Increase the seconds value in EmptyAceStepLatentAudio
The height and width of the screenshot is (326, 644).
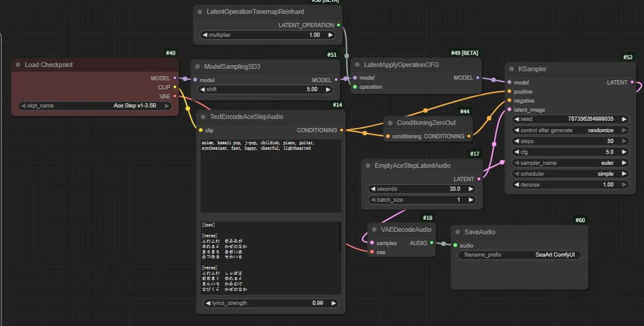click(x=471, y=189)
